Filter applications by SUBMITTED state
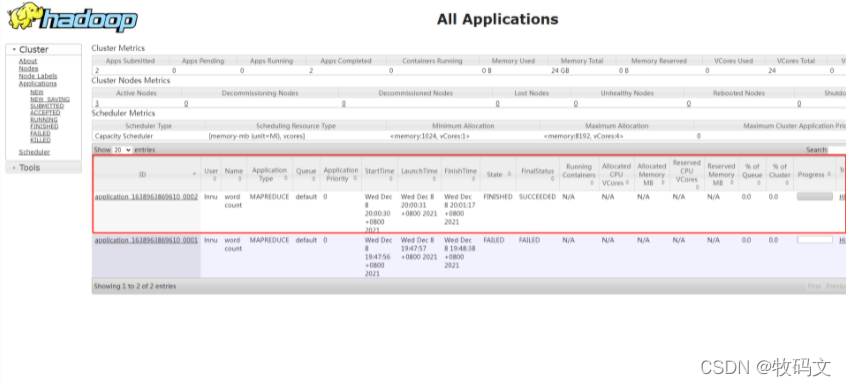The image size is (846, 386). [x=47, y=106]
